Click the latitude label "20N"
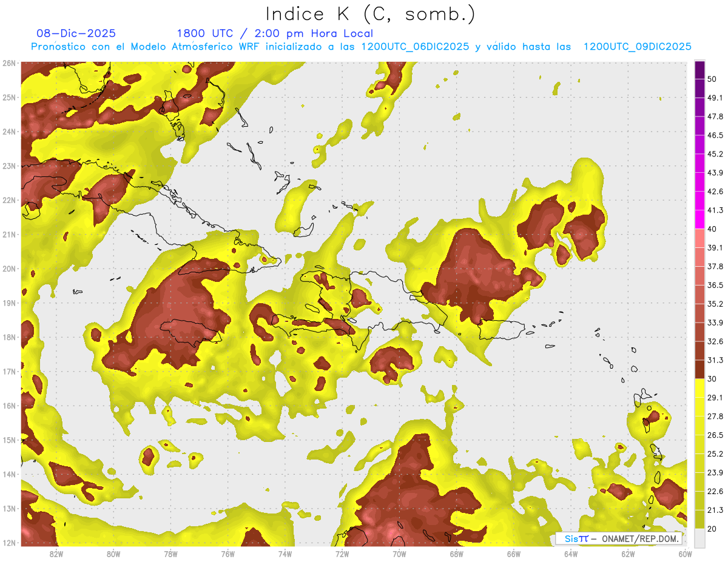The width and height of the screenshot is (728, 562). tap(9, 269)
